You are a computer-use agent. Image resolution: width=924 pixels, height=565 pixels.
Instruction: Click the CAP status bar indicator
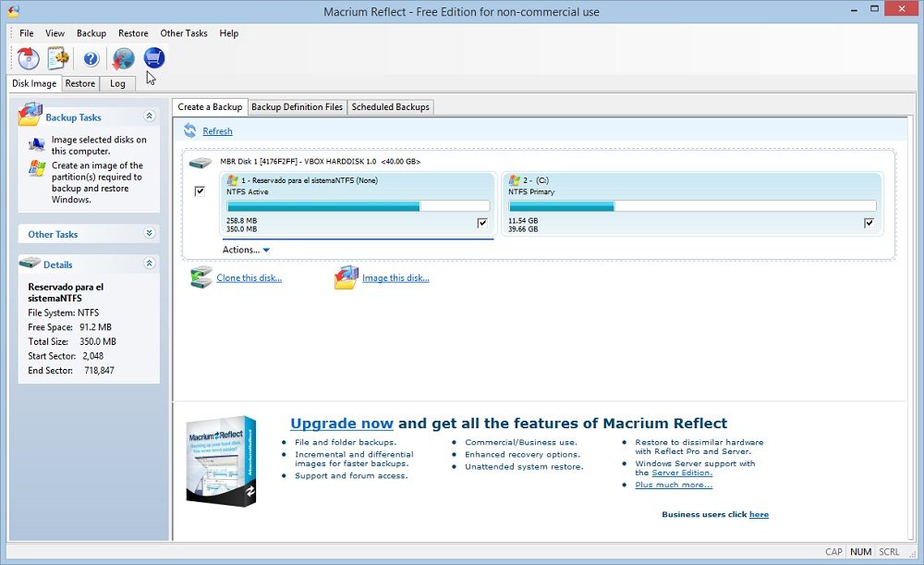tap(833, 551)
